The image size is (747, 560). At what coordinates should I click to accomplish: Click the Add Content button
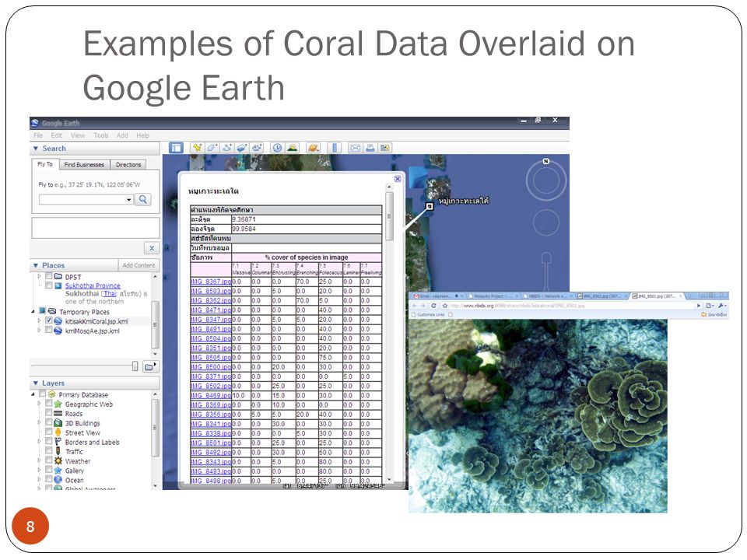(x=139, y=265)
